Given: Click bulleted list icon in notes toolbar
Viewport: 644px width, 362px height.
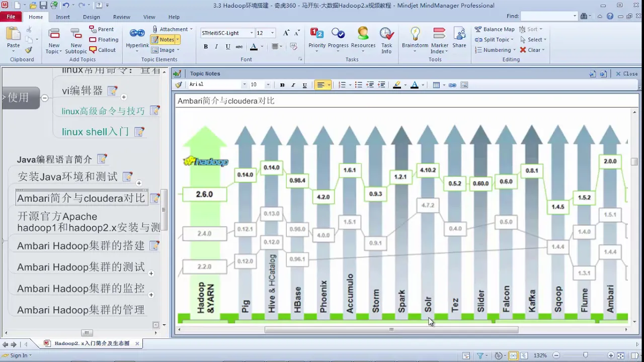Looking at the screenshot, I should pos(359,85).
